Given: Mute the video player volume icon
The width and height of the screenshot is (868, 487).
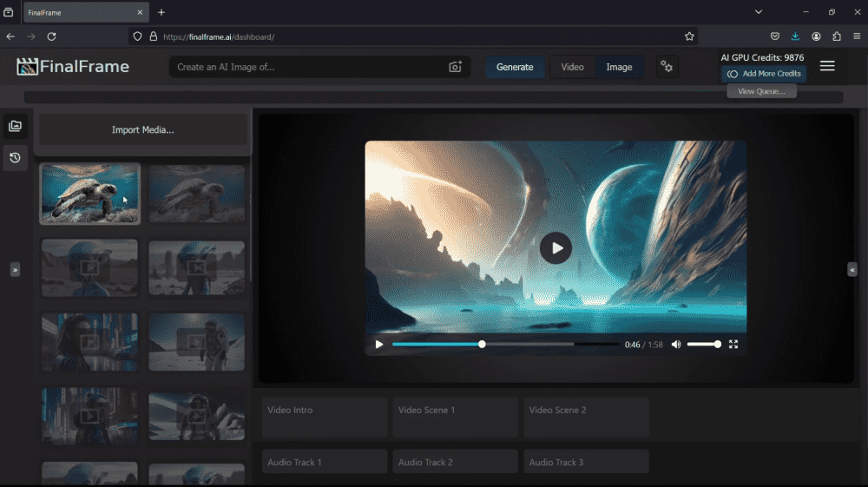Looking at the screenshot, I should pos(676,345).
